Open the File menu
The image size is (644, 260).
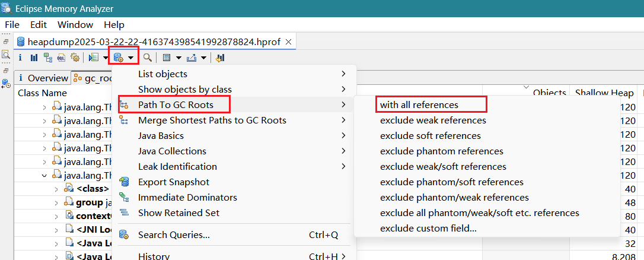click(12, 25)
